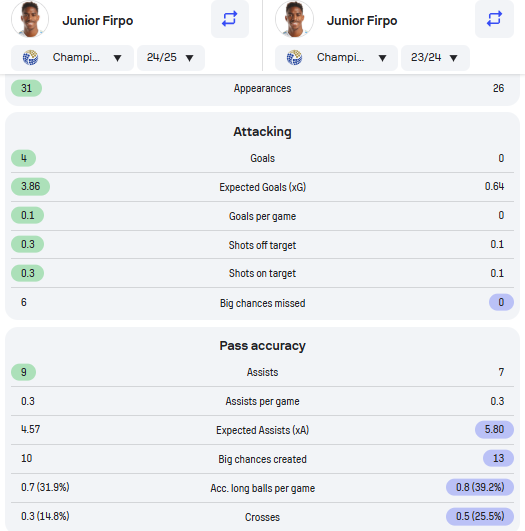This screenshot has height=531, width=525.
Task: Click the left player swap arrows icon
Action: [230, 19]
